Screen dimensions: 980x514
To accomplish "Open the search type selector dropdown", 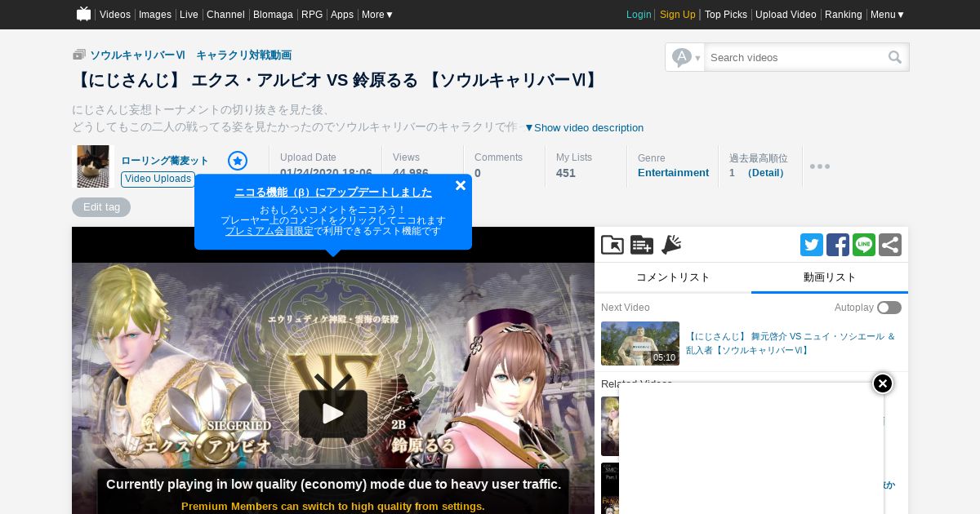I will tap(685, 57).
